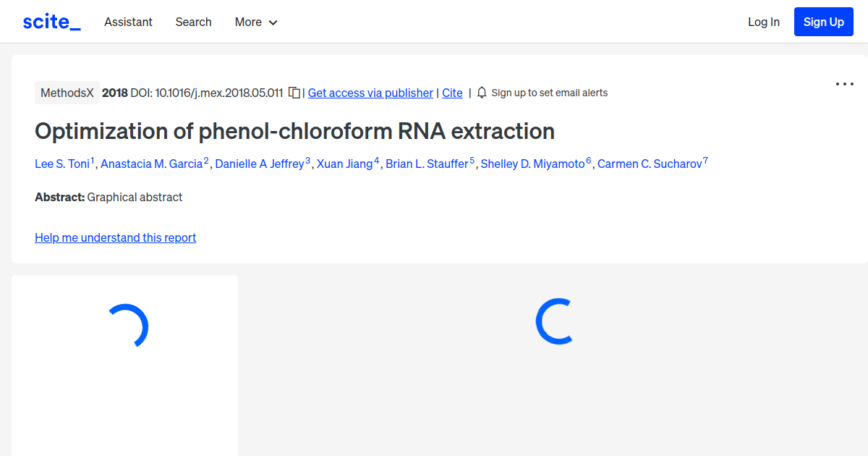
Task: Click the bell icon to set email alerts
Action: [481, 93]
